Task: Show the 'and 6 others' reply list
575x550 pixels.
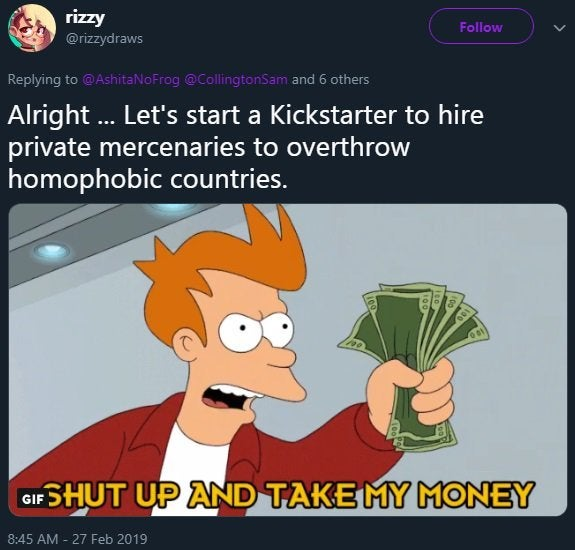Action: tap(330, 80)
